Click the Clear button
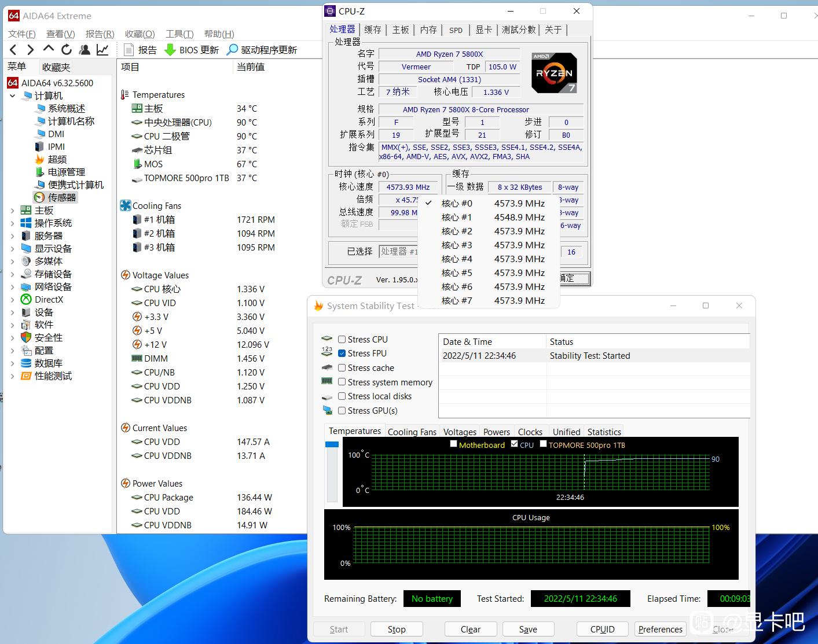 click(x=471, y=629)
